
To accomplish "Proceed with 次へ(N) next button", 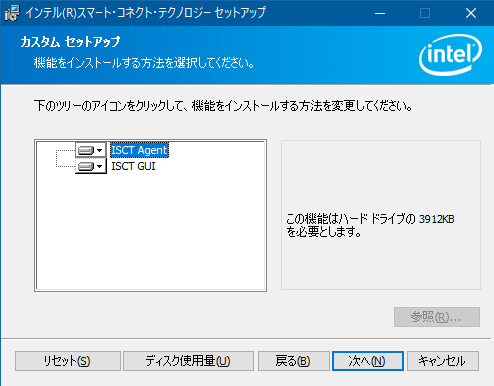I will (368, 361).
